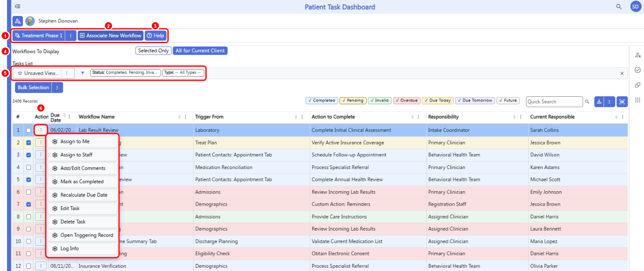
Task: Select Add/Edit Comments menu entry
Action: (x=83, y=168)
